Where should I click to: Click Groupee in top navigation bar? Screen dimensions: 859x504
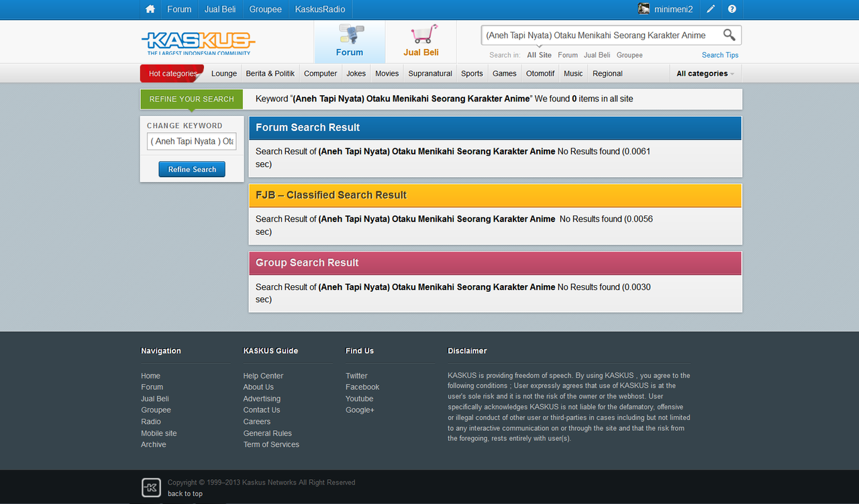point(266,9)
